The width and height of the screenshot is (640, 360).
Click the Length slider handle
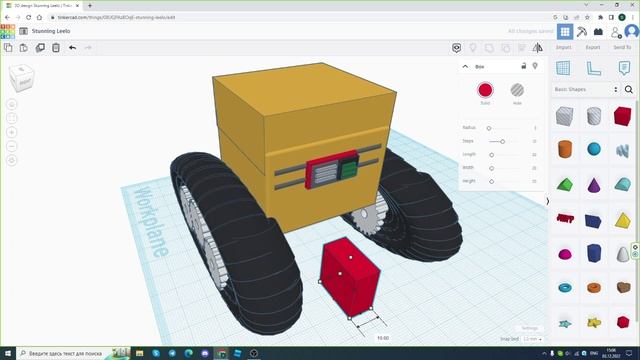click(491, 155)
